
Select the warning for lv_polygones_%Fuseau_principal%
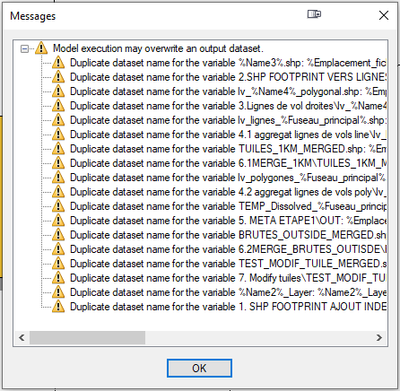click(228, 177)
